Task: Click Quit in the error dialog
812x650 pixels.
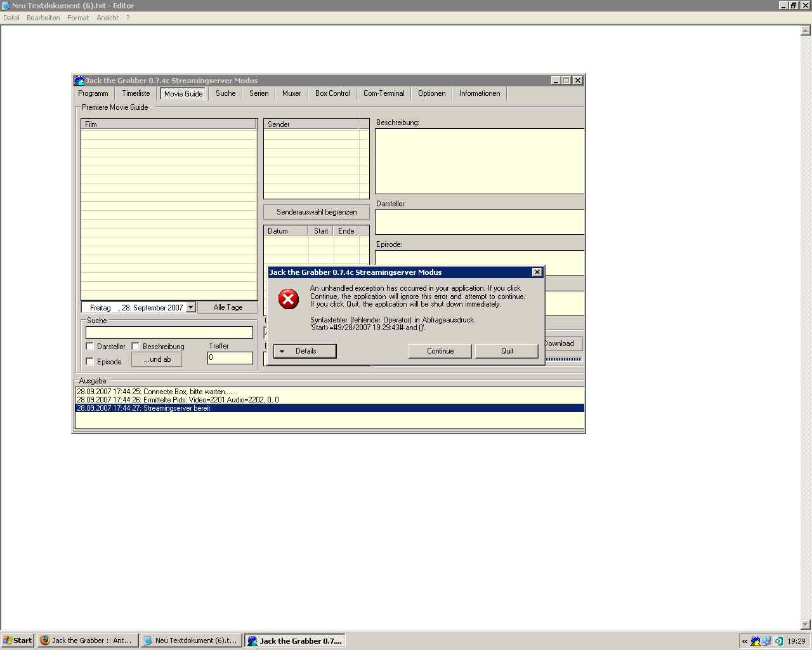Action: (507, 351)
